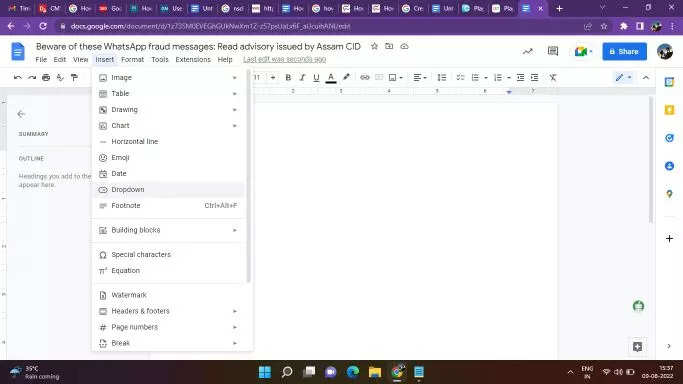Expand the Chart submenu
The width and height of the screenshot is (683, 384).
click(169, 125)
